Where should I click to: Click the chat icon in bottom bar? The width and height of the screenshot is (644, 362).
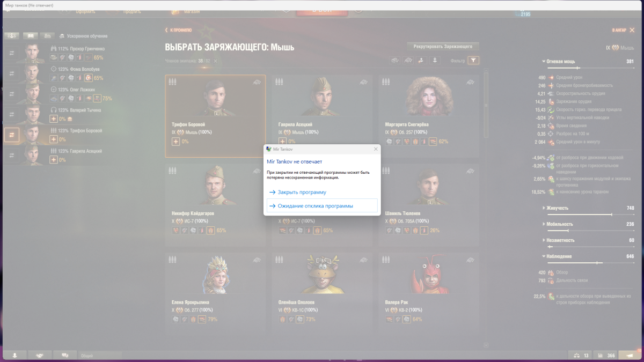pos(64,355)
